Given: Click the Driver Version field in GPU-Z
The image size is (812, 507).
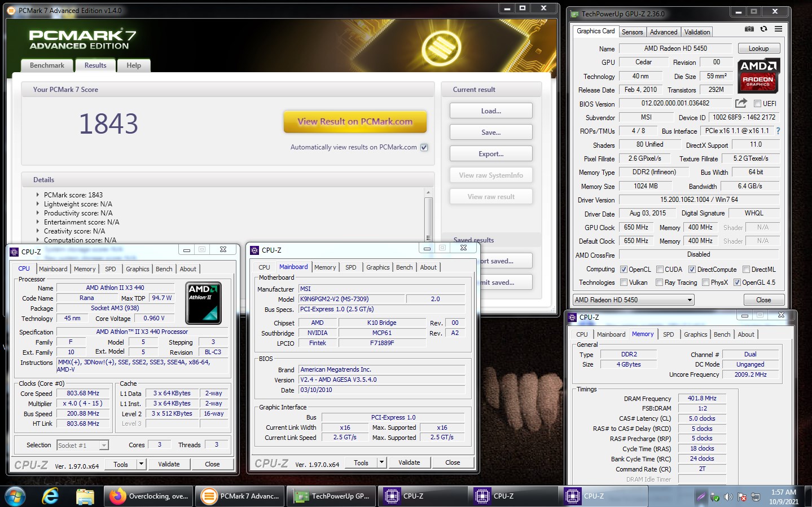Looking at the screenshot, I should click(x=699, y=200).
